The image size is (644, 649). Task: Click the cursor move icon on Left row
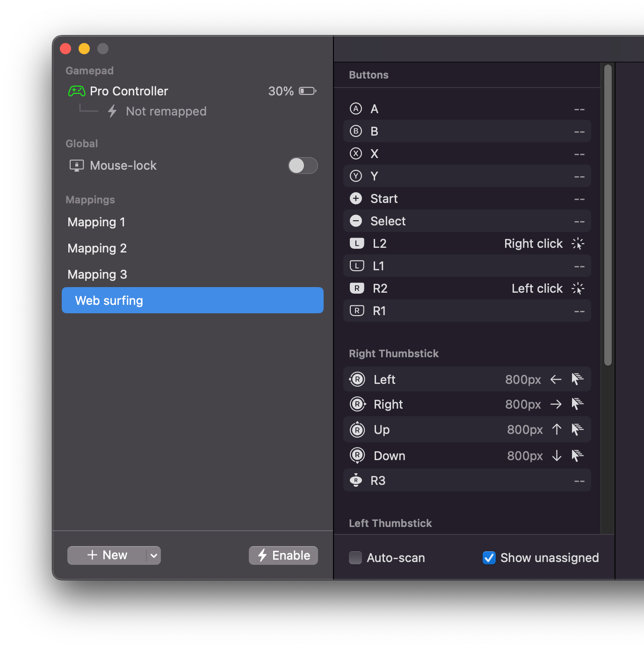click(578, 379)
